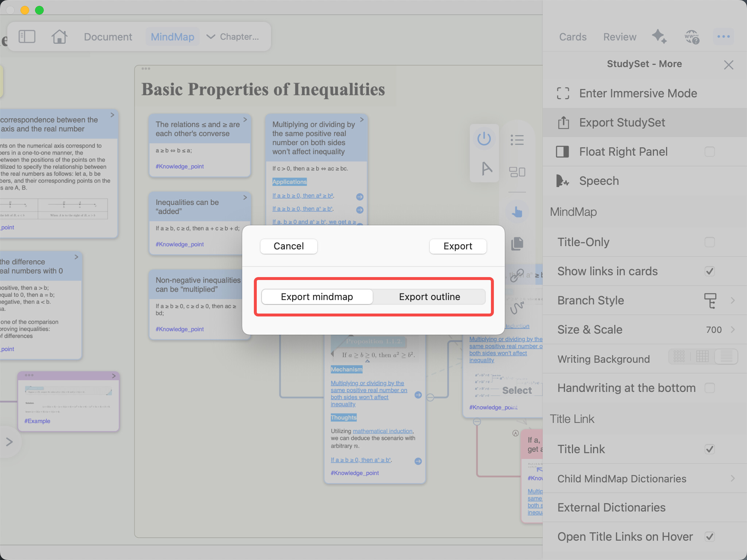Enable the Float Right Panel checkbox

(x=709, y=152)
